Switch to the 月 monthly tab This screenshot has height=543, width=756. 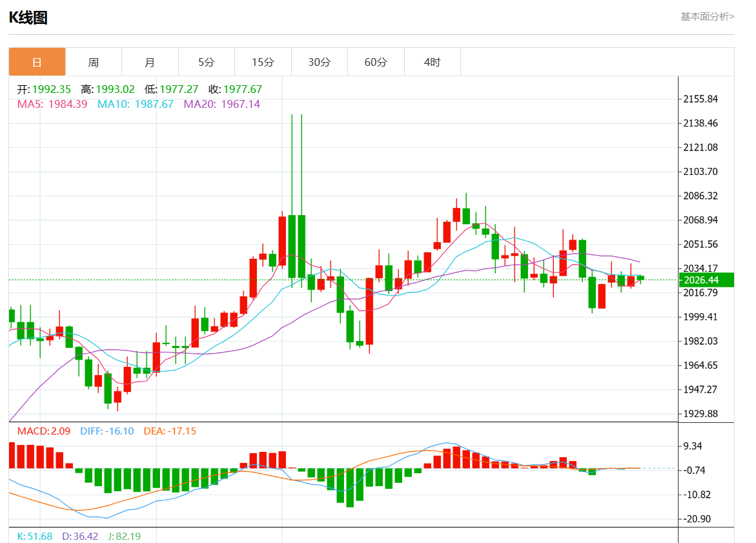(150, 62)
